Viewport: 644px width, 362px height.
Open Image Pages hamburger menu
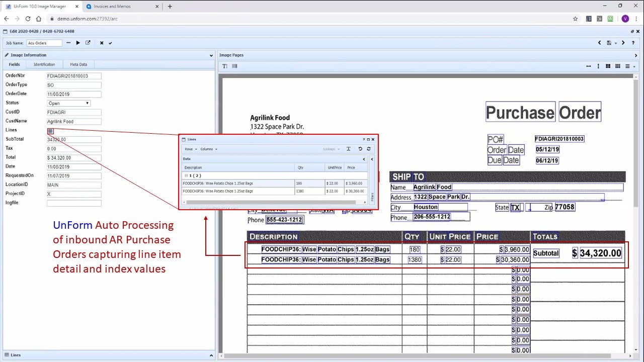point(627,66)
